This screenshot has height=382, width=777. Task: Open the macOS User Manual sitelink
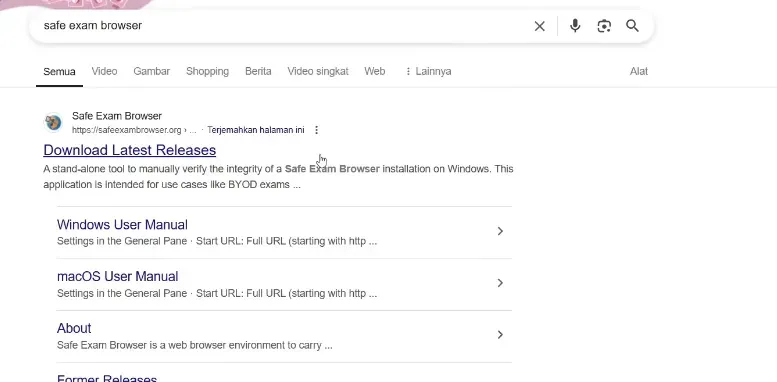pyautogui.click(x=117, y=276)
